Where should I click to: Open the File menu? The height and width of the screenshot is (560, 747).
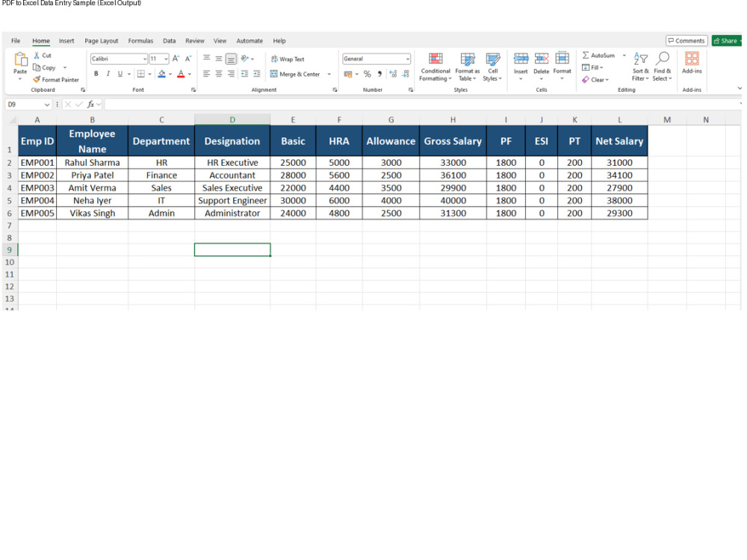[x=16, y=41]
